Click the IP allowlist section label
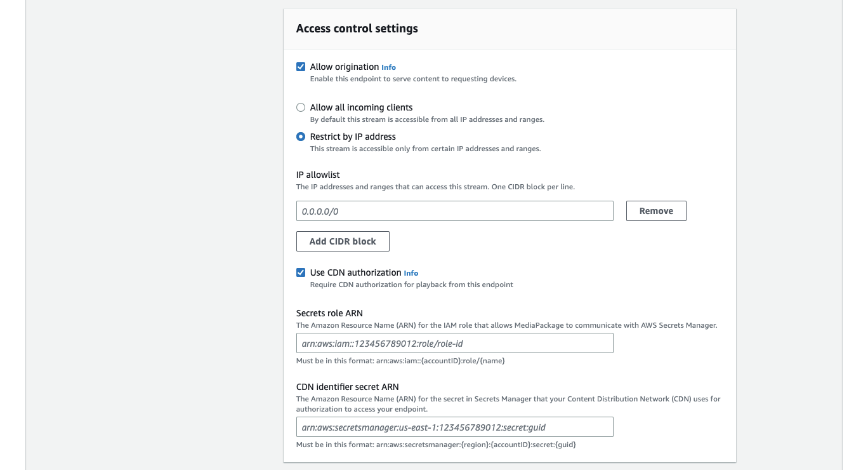This screenshot has height=470, width=868. click(x=317, y=175)
